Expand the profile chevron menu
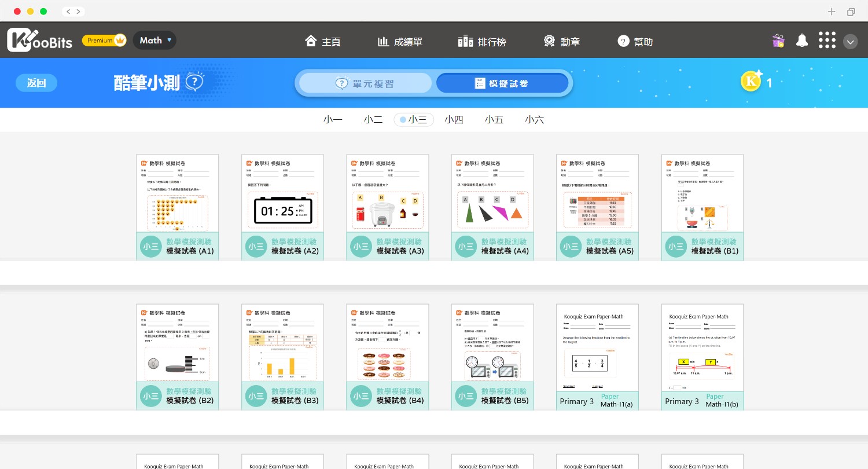 click(x=851, y=42)
